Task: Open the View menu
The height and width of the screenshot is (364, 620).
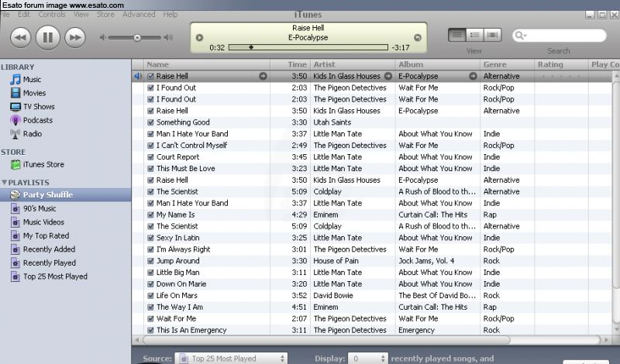Action: [81, 14]
